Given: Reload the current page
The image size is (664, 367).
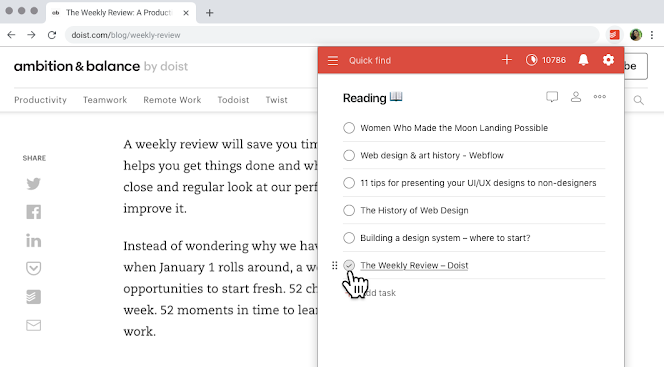Looking at the screenshot, I should click(x=52, y=35).
